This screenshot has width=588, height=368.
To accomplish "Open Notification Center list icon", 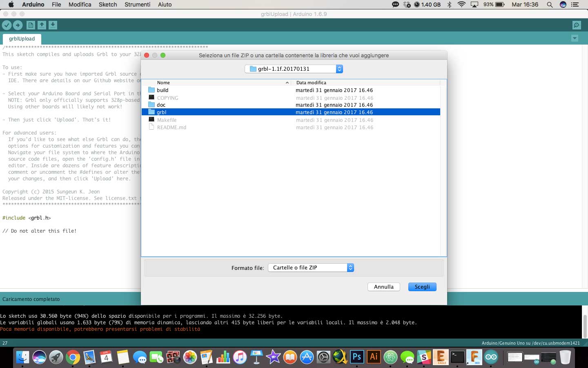I will click(x=575, y=4).
